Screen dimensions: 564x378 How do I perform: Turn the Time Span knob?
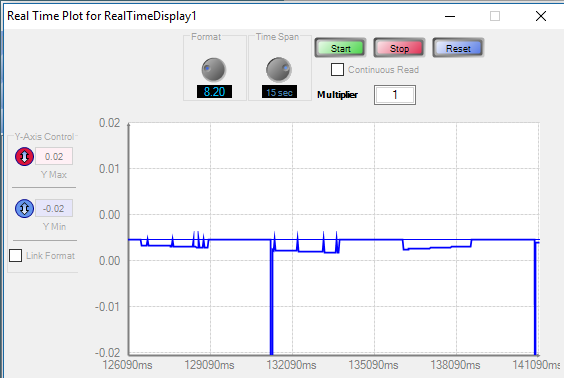click(x=279, y=69)
